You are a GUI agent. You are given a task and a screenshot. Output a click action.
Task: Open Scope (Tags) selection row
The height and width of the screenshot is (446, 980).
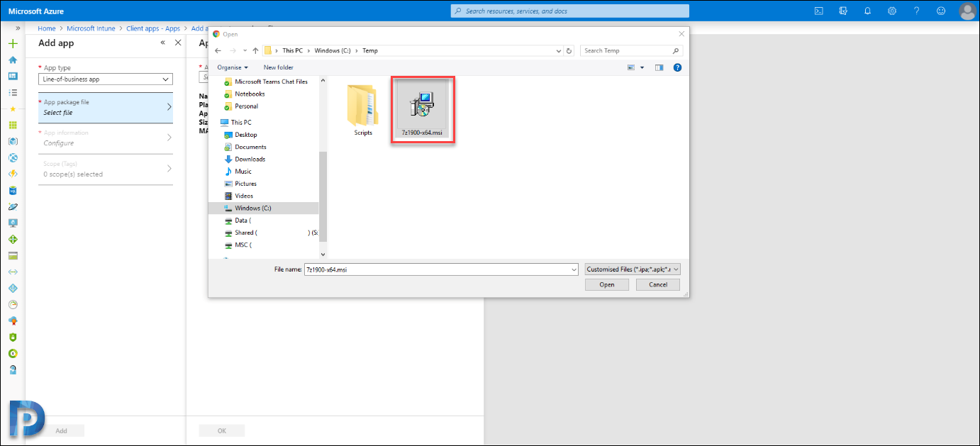[x=106, y=169]
